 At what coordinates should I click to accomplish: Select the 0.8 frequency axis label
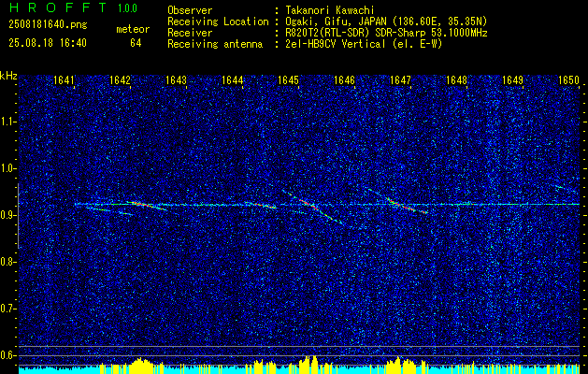click(7, 262)
